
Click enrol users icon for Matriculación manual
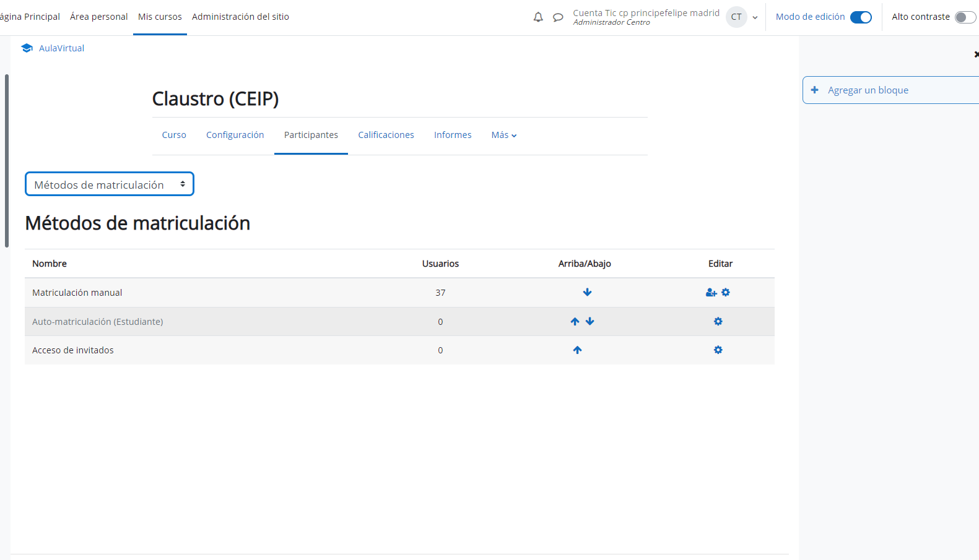click(711, 293)
